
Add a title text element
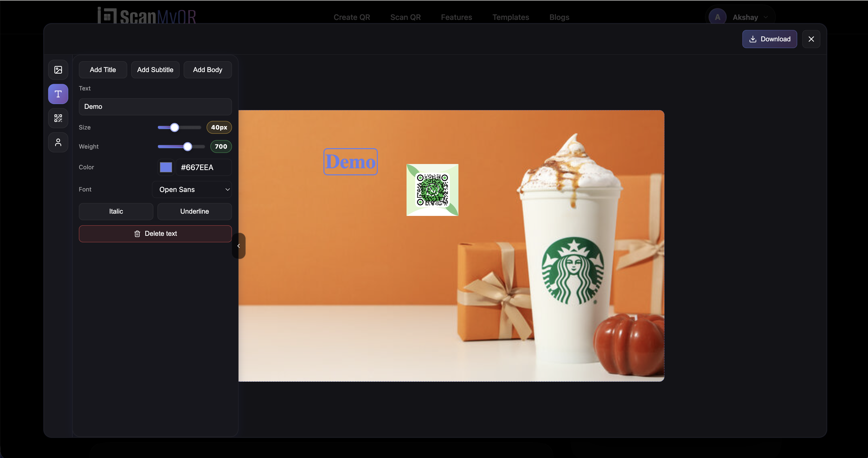[x=103, y=70]
